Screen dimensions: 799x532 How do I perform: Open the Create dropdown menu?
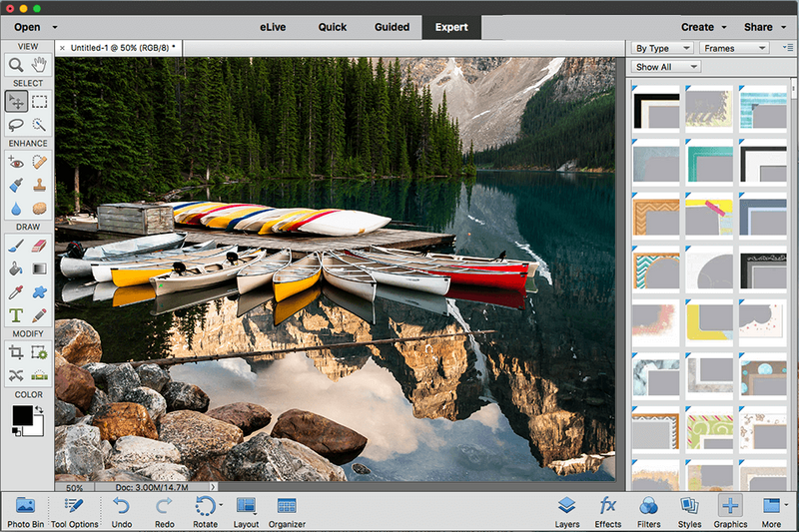[x=703, y=27]
